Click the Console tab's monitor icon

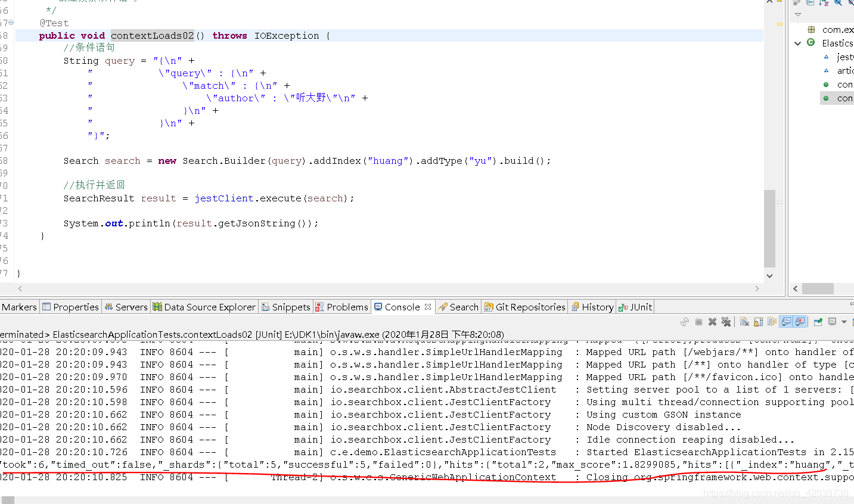(378, 307)
